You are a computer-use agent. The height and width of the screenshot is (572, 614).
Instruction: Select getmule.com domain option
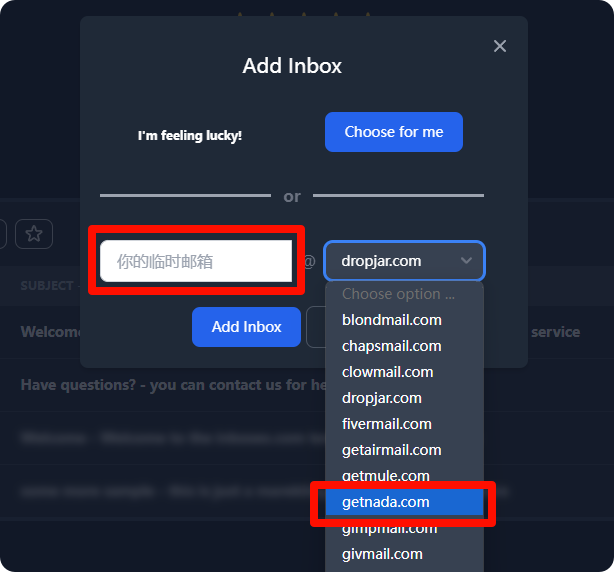(386, 476)
